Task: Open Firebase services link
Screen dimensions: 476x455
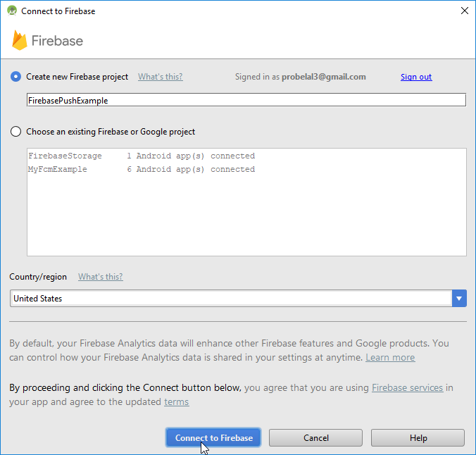Action: coord(408,387)
